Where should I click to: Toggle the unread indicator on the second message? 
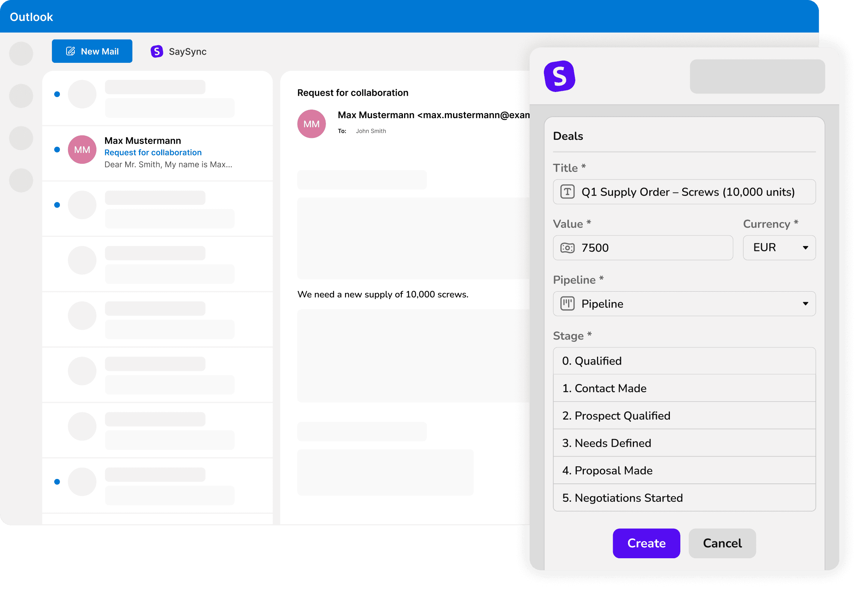click(57, 205)
